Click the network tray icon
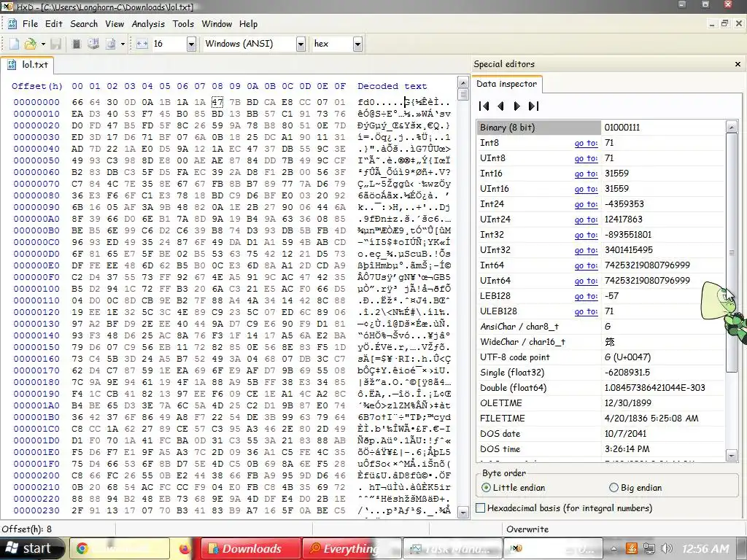This screenshot has width=747, height=560. click(x=649, y=549)
